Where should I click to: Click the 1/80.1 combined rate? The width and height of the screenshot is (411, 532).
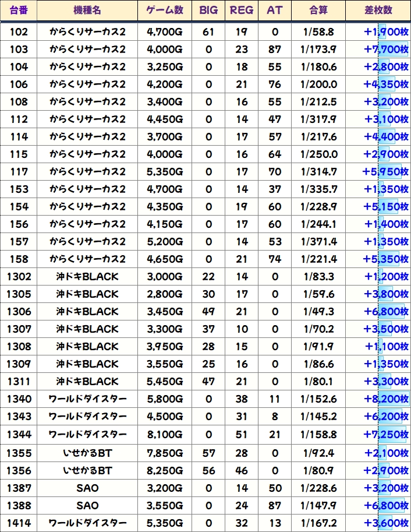(318, 381)
